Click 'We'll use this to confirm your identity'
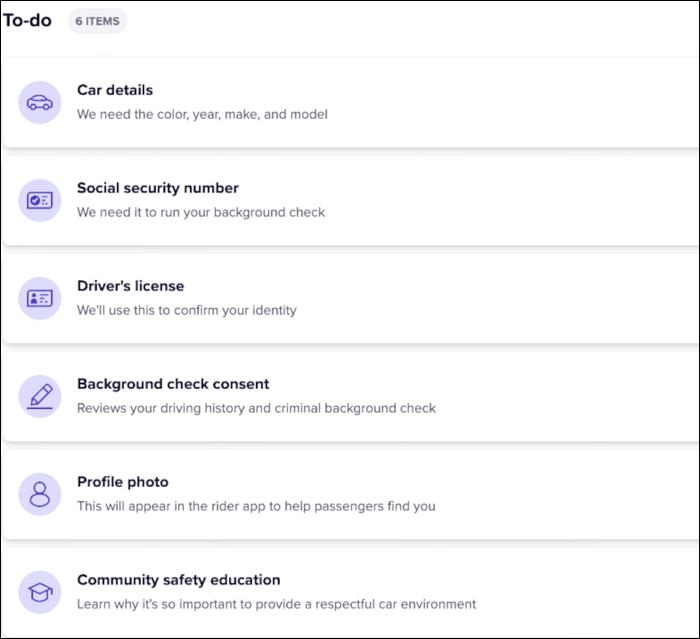 [x=187, y=310]
